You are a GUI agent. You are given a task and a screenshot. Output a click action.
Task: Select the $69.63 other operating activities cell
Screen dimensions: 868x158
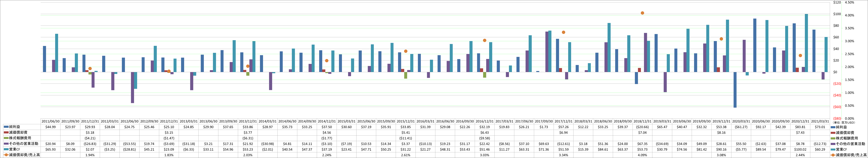coord(544,144)
